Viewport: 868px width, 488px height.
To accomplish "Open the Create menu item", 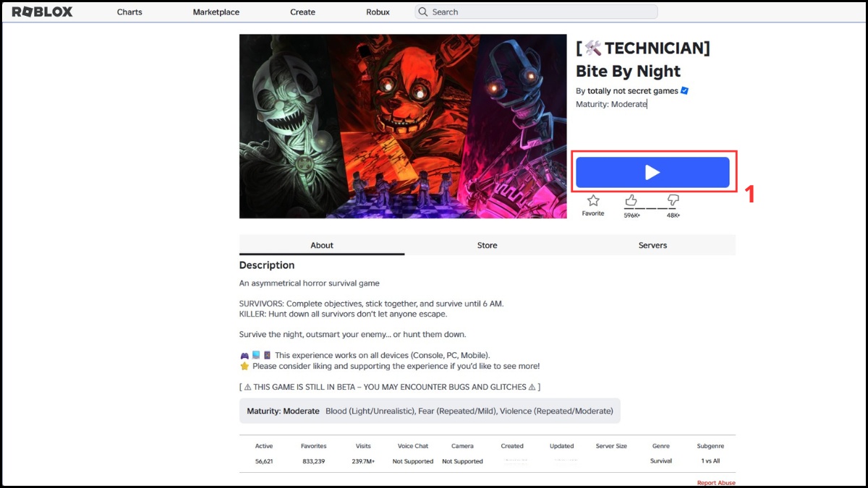I will (302, 12).
